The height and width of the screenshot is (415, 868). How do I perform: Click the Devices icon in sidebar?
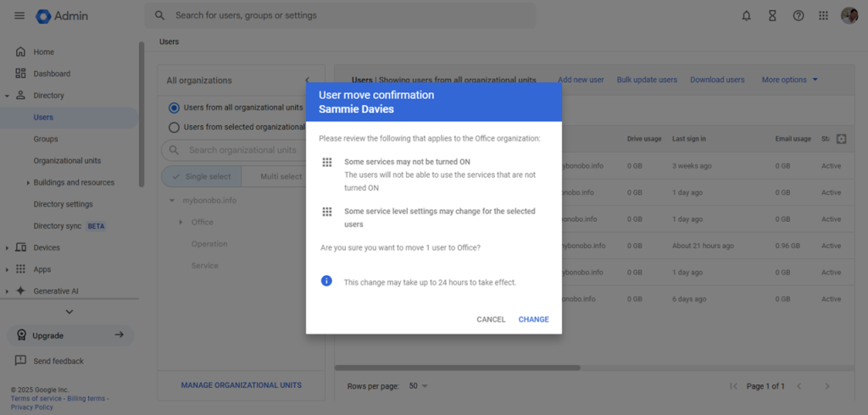(x=20, y=247)
